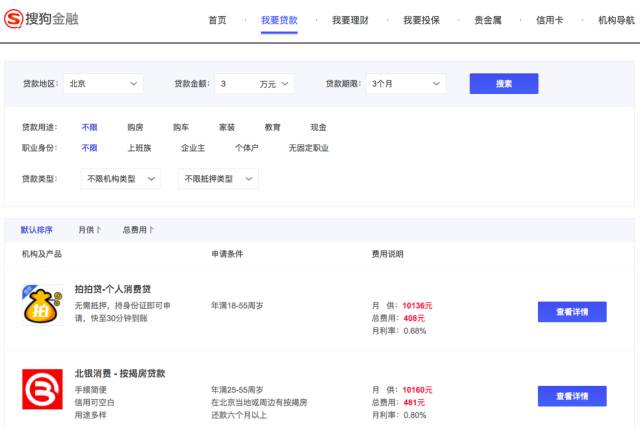Open 信用卡 navigation tab

point(549,20)
